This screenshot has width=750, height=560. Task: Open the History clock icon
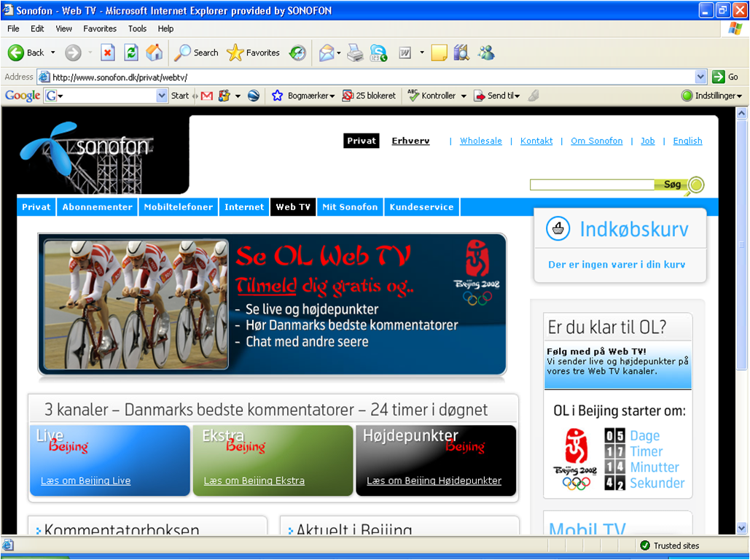tap(297, 52)
